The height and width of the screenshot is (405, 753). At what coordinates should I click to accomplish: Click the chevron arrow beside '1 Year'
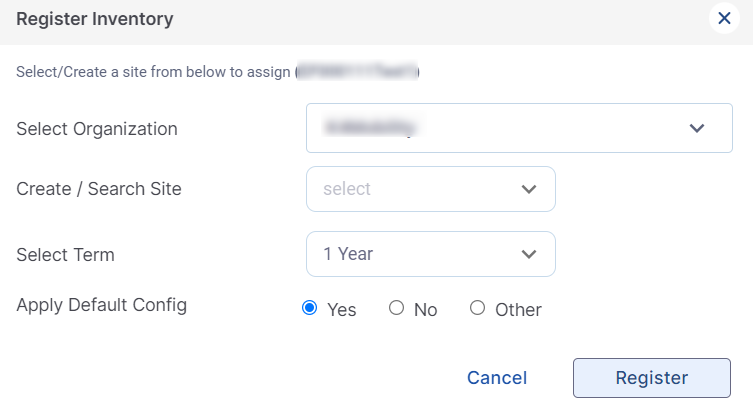(x=529, y=254)
